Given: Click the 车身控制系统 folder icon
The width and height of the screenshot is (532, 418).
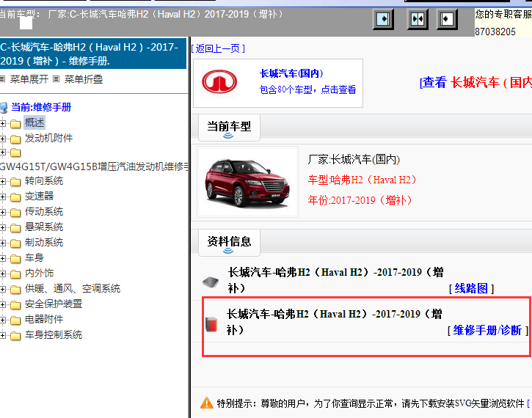Looking at the screenshot, I should (15, 336).
